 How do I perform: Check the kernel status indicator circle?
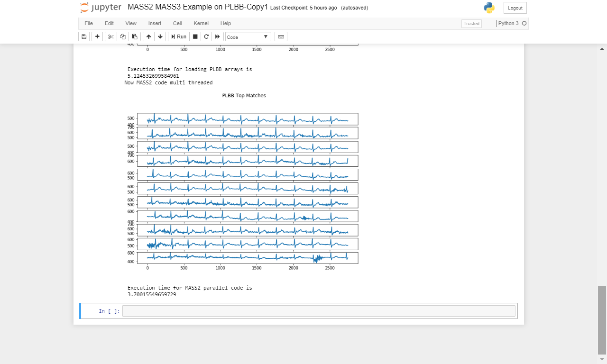point(524,23)
